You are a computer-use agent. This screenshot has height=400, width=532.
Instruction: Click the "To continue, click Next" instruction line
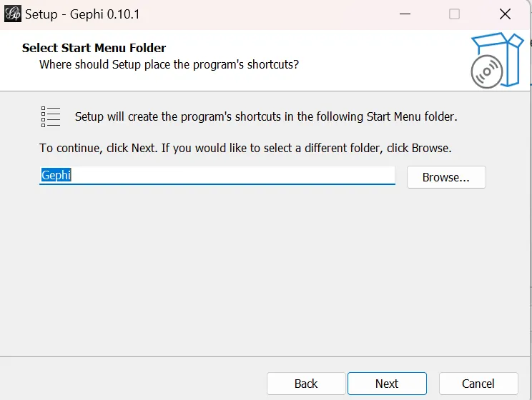pyautogui.click(x=245, y=149)
